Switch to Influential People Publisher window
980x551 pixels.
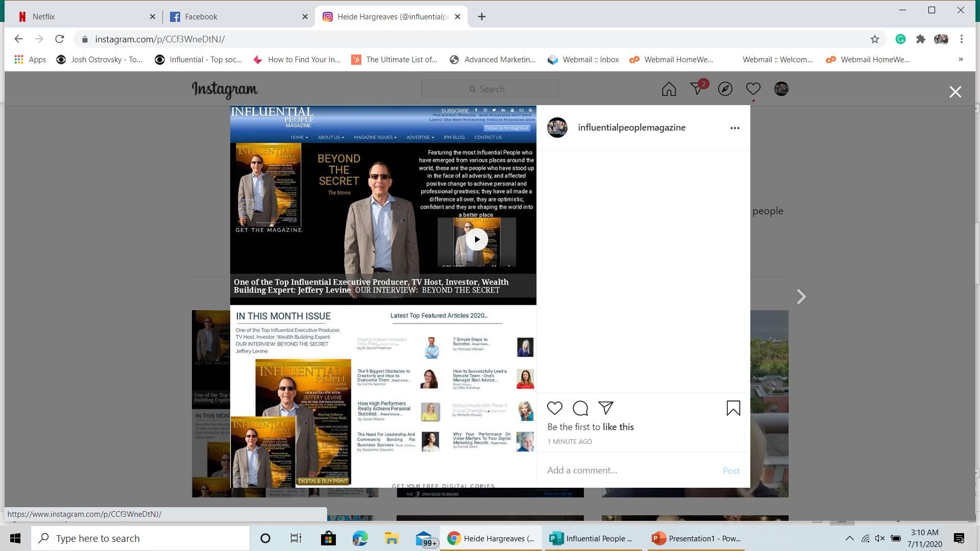point(592,538)
